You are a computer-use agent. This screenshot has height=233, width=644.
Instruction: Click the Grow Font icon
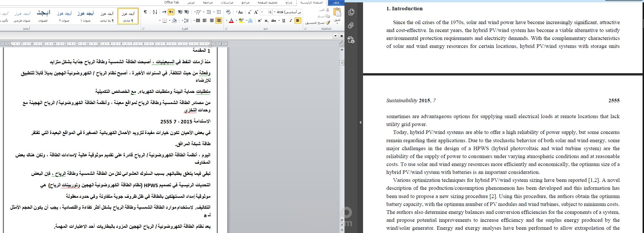256,12
